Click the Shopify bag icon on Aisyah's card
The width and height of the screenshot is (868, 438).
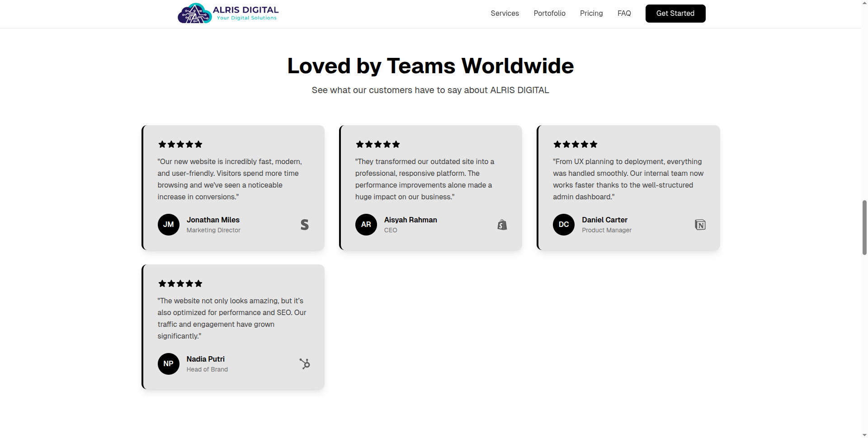pyautogui.click(x=502, y=225)
